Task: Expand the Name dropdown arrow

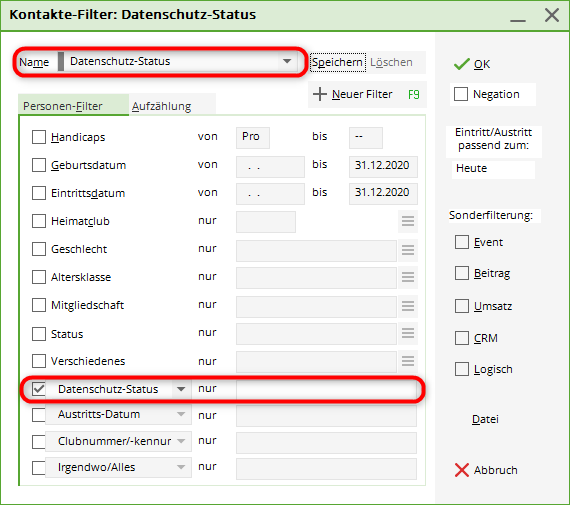Action: (x=287, y=61)
